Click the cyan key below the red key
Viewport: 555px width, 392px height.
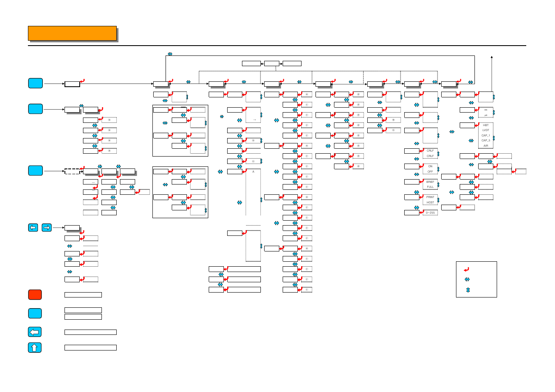click(35, 313)
